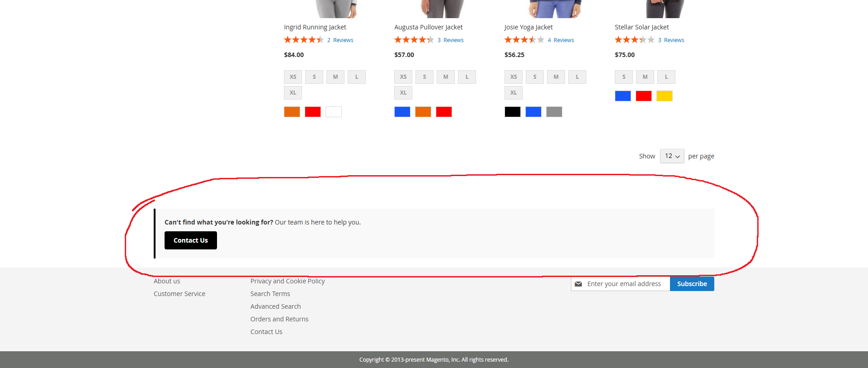Focus the newsletter email address field
This screenshot has width=868, height=368.
[626, 284]
